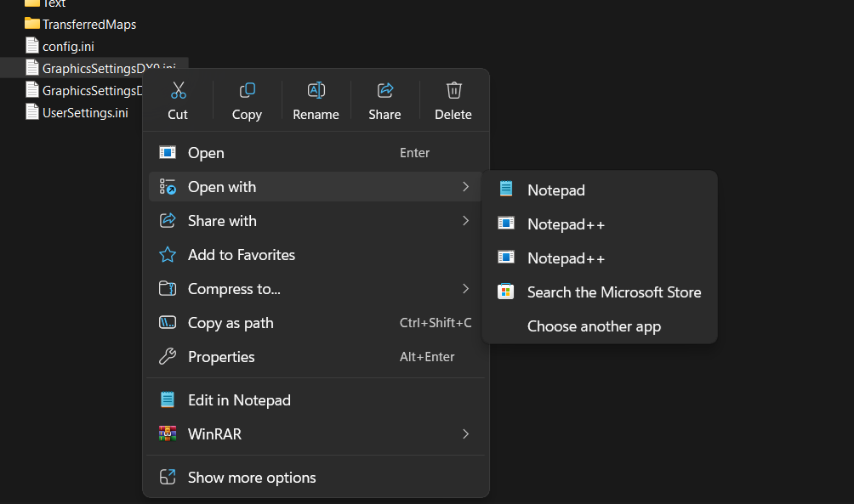
Task: Expand the WinRAR submenu
Action: (465, 434)
